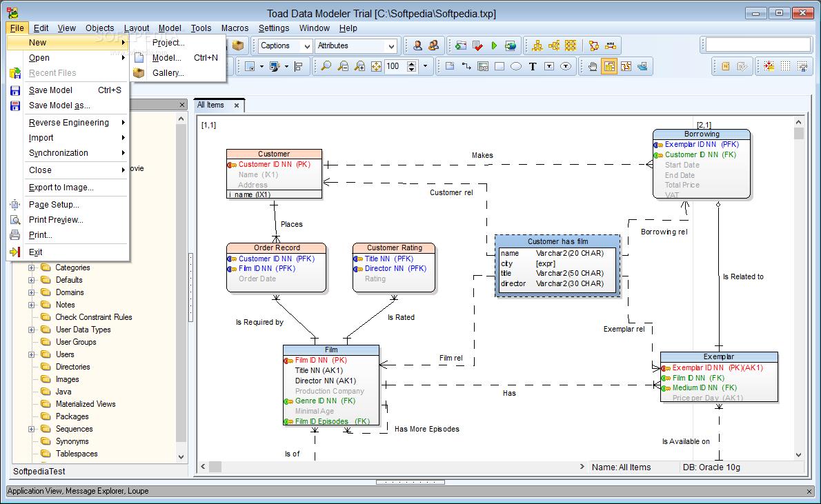Click the gallery box icon in toolbar
Screen dimensions: 821x504
(x=238, y=46)
